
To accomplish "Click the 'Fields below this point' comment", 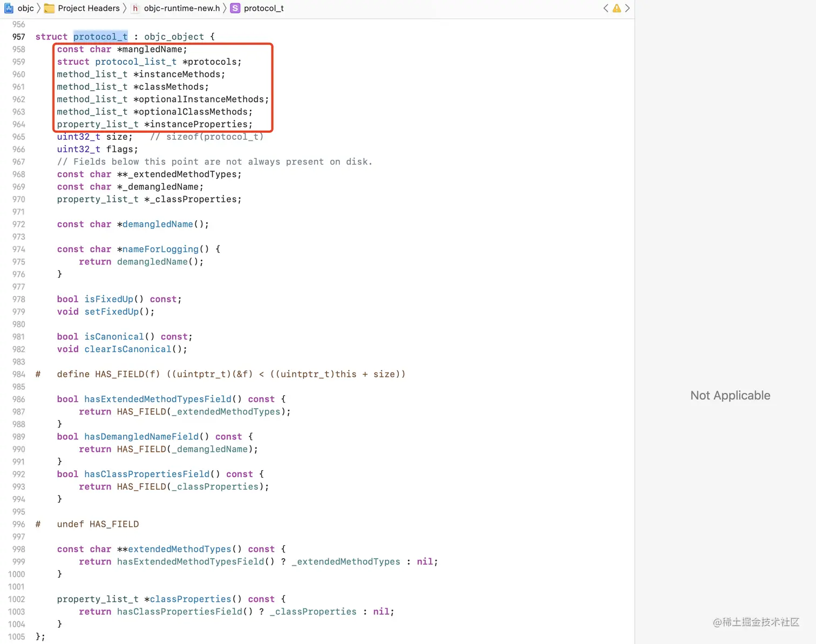I will tap(215, 161).
